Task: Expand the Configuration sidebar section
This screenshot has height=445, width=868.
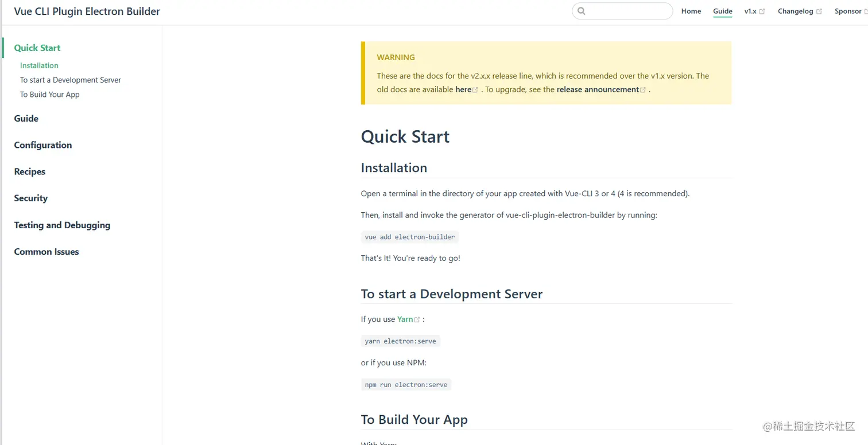Action: click(43, 145)
